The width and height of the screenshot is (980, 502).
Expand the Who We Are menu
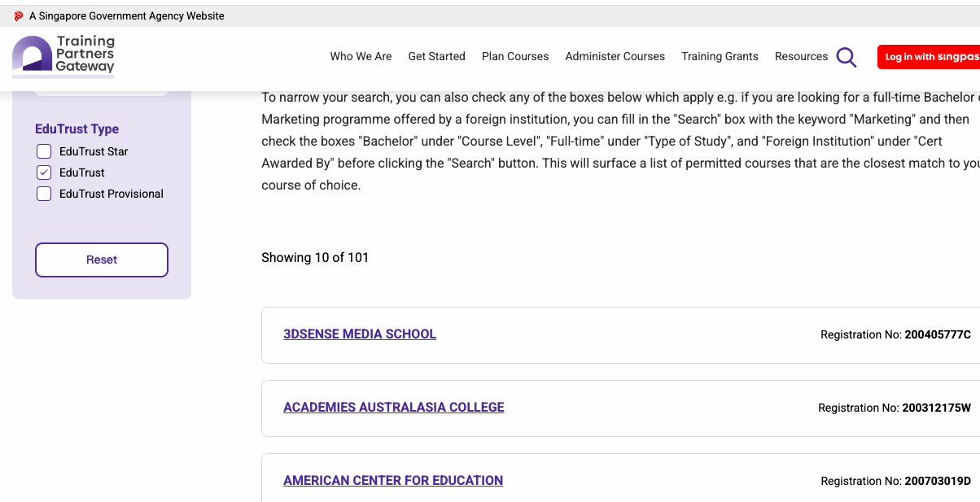[361, 57]
